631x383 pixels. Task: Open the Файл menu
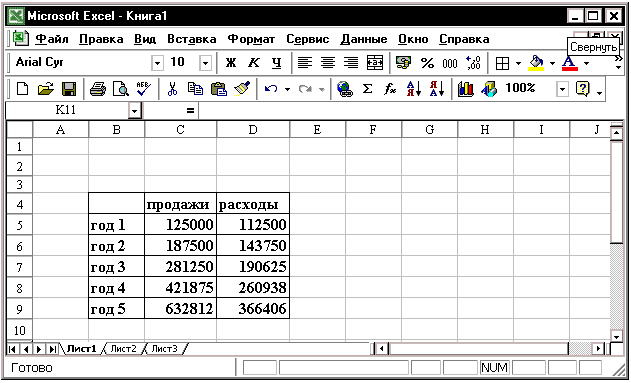pos(52,39)
